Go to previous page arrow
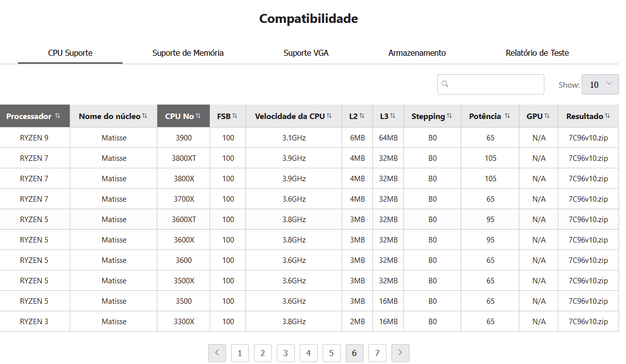626x364 pixels. tap(217, 353)
